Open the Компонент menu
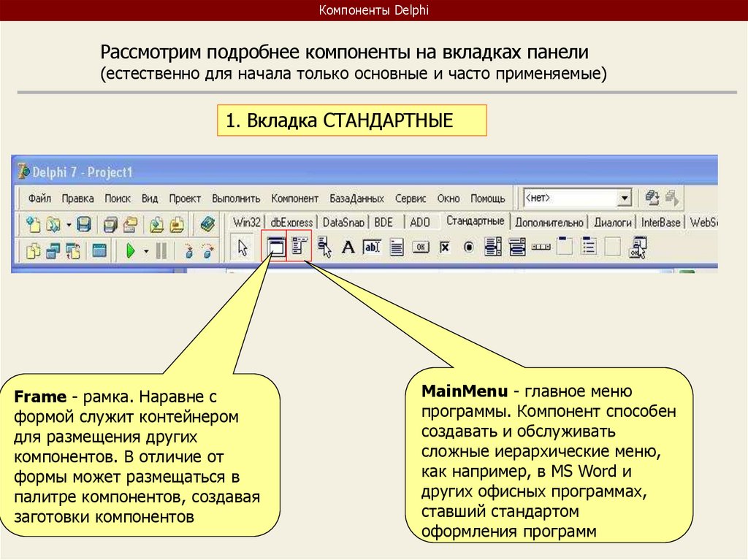 click(294, 198)
